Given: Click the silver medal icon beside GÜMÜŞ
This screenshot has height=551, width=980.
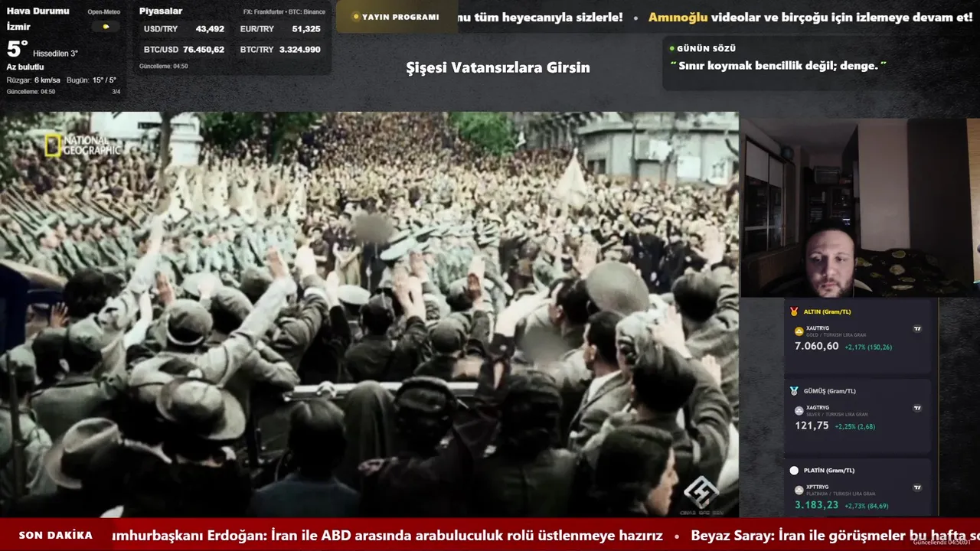Looking at the screenshot, I should tap(794, 391).
